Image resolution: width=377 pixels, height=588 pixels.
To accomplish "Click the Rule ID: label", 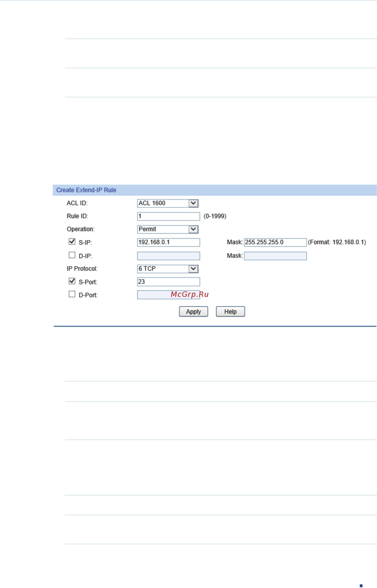I will click(x=77, y=216).
